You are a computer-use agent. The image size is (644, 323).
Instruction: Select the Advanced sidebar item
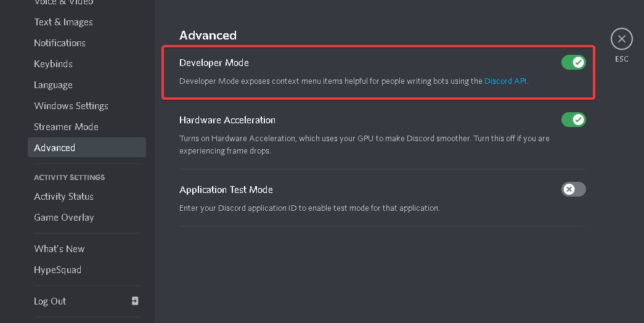[55, 148]
